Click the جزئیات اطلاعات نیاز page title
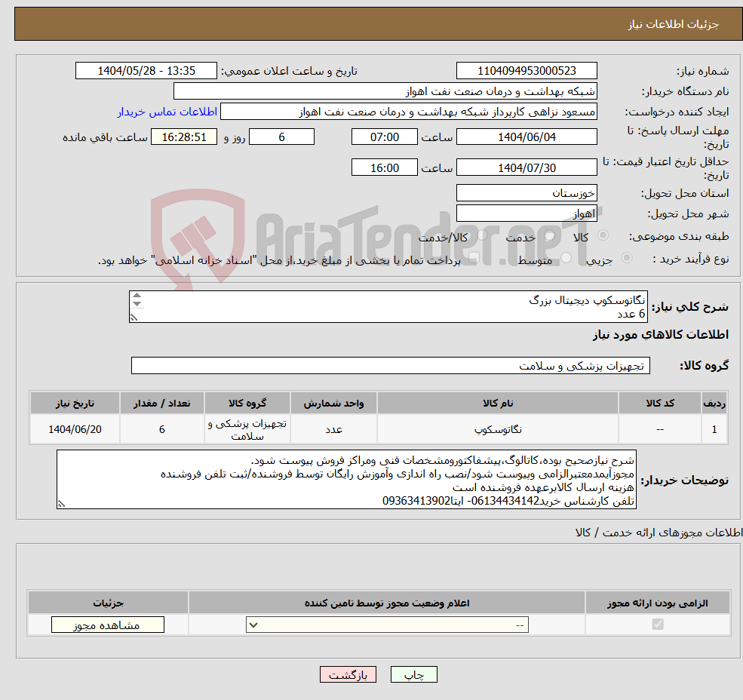743x700 pixels. pos(674,24)
